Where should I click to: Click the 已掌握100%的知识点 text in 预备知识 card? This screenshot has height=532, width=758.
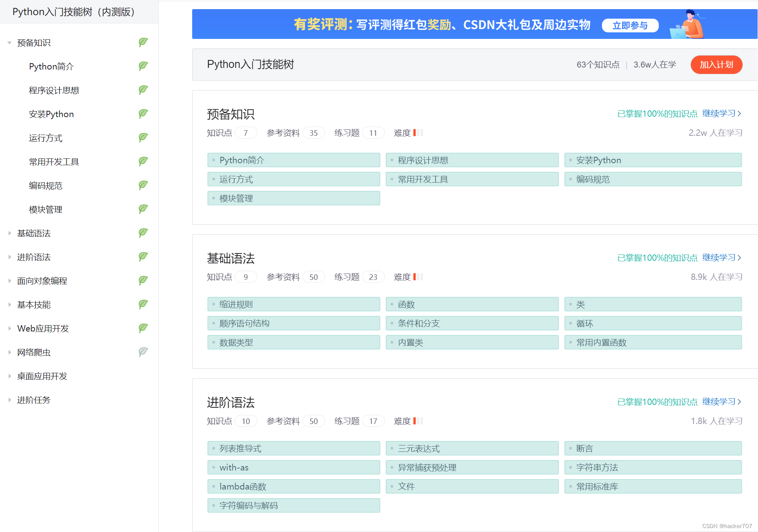coord(657,114)
